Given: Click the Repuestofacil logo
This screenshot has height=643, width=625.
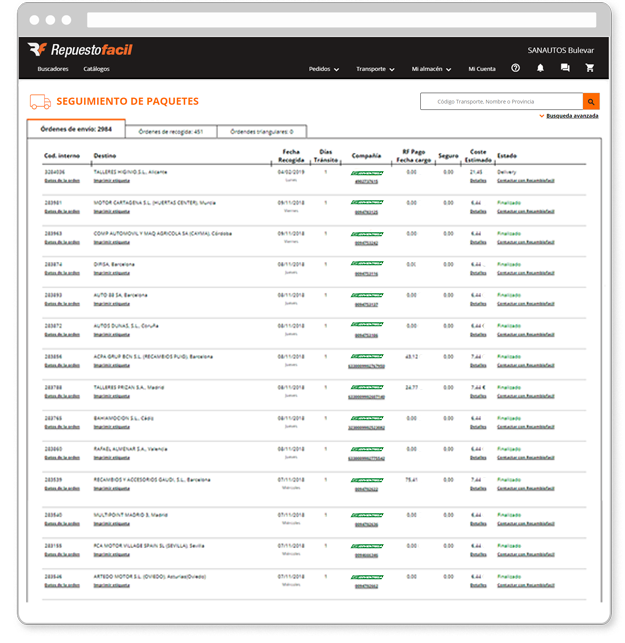Looking at the screenshot, I should coord(80,50).
